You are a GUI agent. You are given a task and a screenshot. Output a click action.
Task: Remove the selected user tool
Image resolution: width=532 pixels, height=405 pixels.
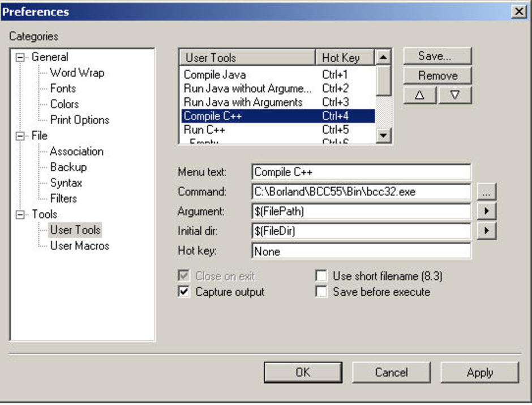(437, 75)
